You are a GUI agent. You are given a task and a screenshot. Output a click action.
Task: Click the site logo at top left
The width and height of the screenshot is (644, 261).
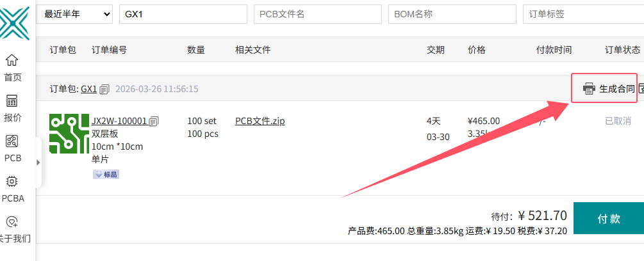[14, 22]
